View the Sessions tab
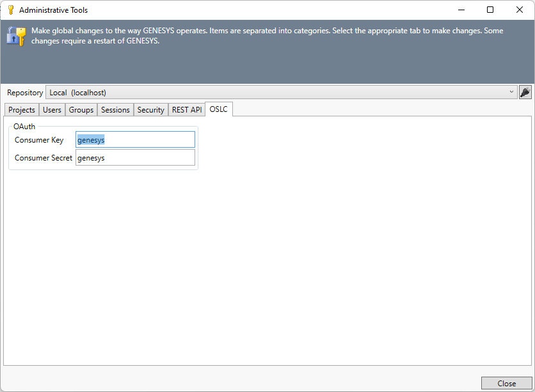This screenshot has width=535, height=392. coord(115,109)
